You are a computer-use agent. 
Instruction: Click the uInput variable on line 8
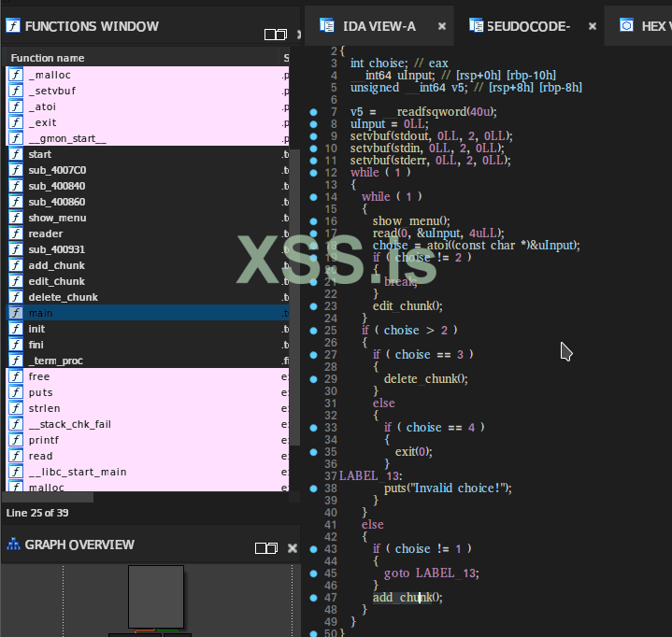(368, 124)
